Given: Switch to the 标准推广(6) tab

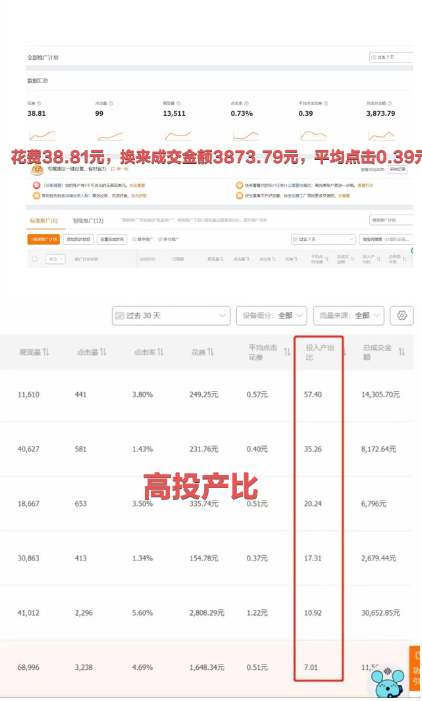Looking at the screenshot, I should click(x=43, y=220).
